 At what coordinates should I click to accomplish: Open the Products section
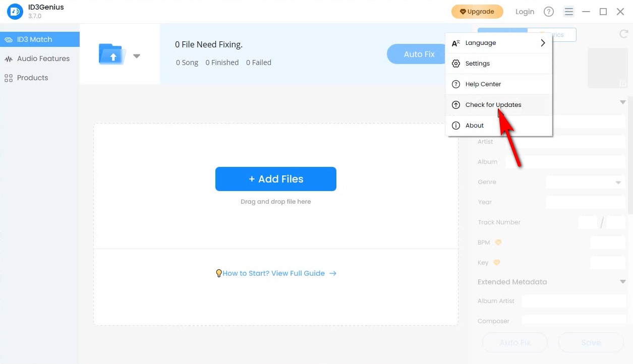(x=32, y=78)
